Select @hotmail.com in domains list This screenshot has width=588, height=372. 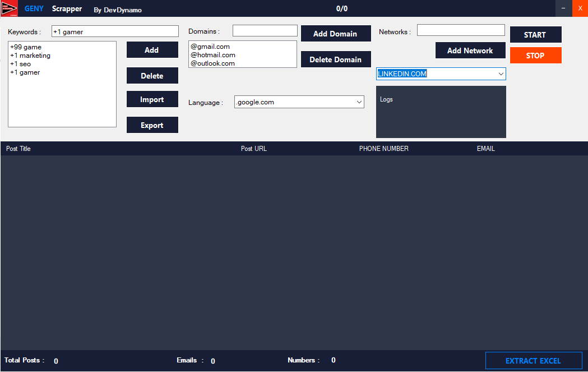click(213, 55)
